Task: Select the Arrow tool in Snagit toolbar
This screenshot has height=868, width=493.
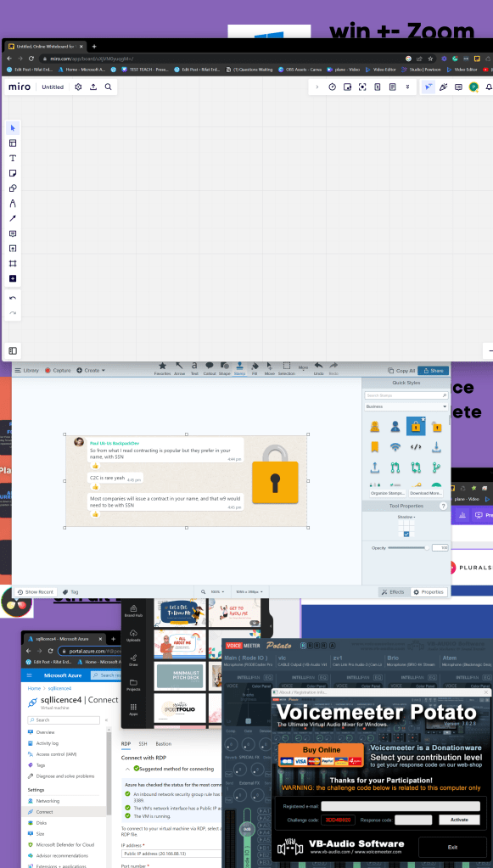Action: (179, 368)
